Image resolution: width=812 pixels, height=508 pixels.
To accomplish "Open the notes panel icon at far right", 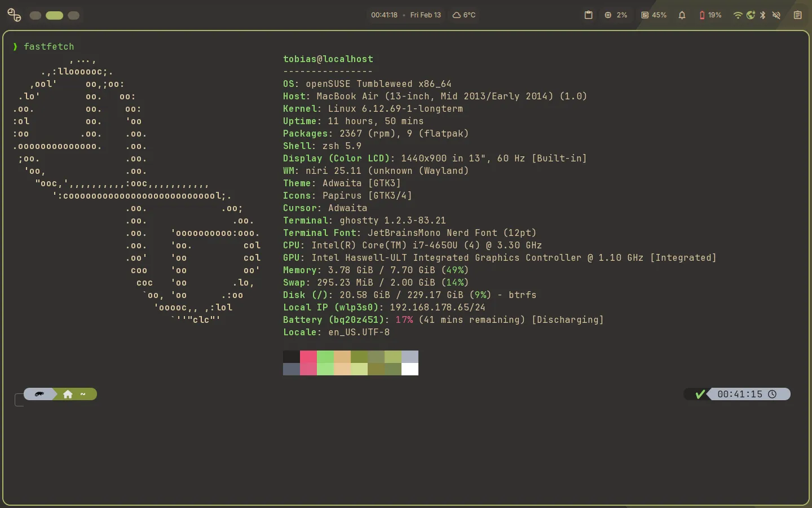I will [797, 15].
